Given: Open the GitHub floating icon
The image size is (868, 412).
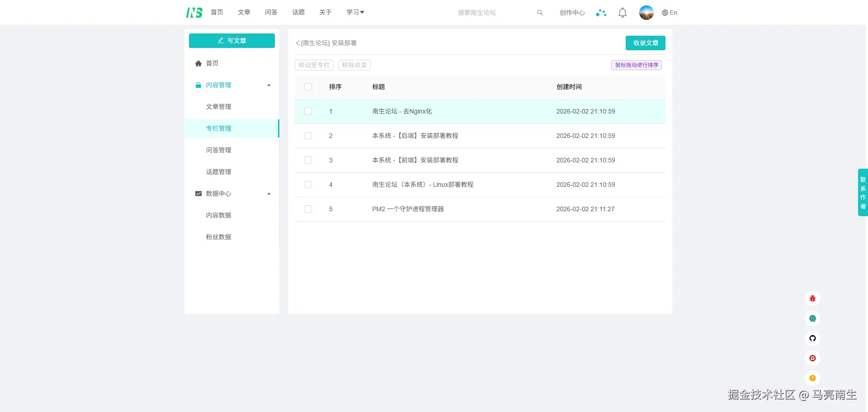Looking at the screenshot, I should point(812,338).
